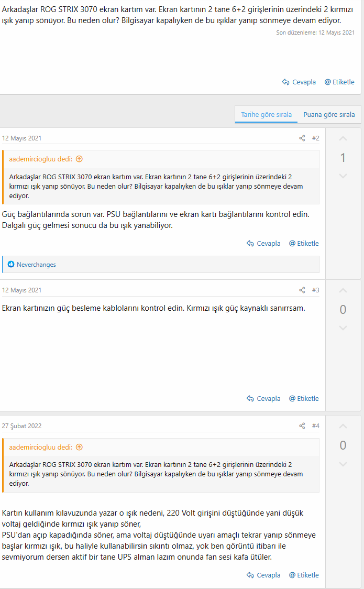Upvote post #3 with the up arrow
The height and width of the screenshot is (589, 364).
(x=343, y=290)
